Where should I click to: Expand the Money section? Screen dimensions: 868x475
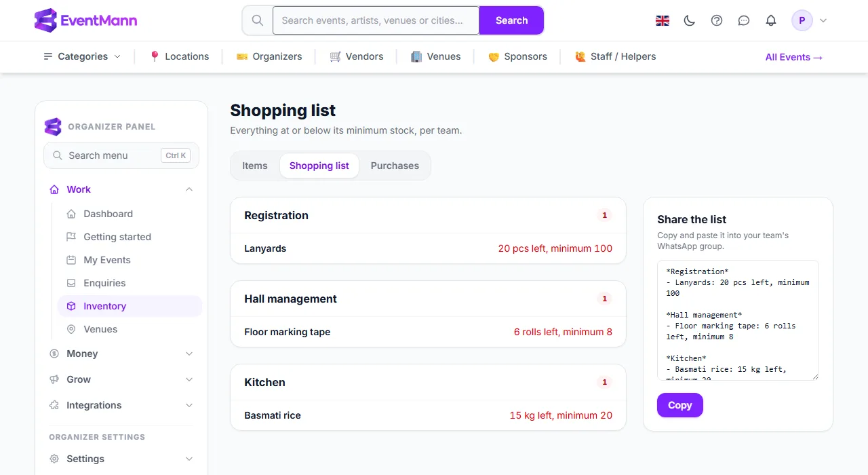pos(121,354)
